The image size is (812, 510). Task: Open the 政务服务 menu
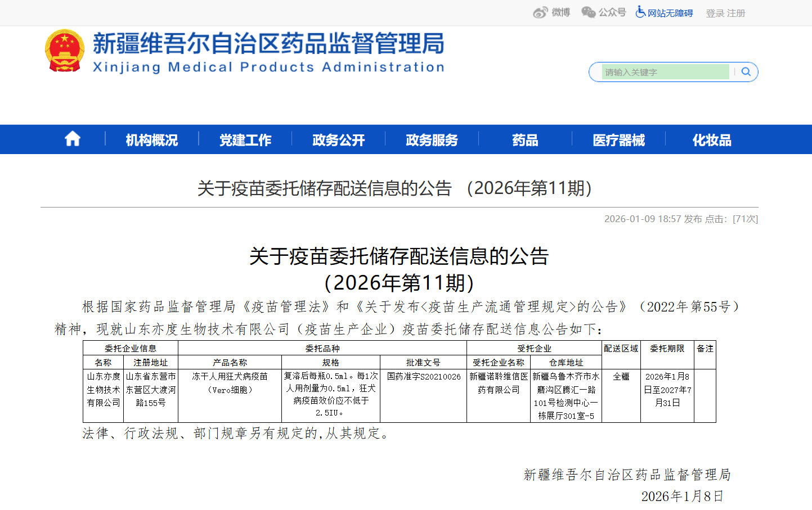[431, 140]
